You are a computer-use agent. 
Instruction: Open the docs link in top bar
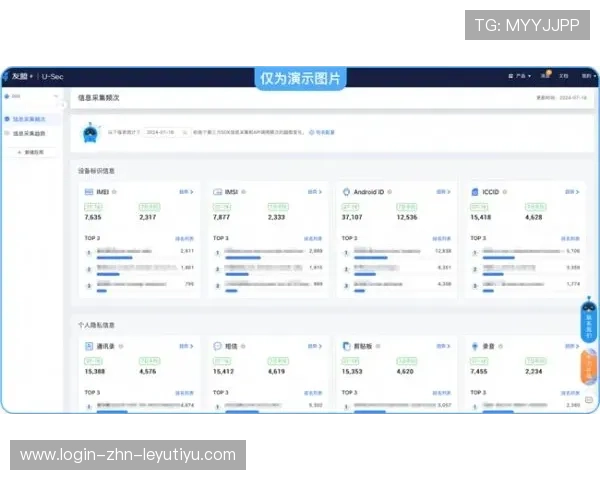pyautogui.click(x=564, y=76)
